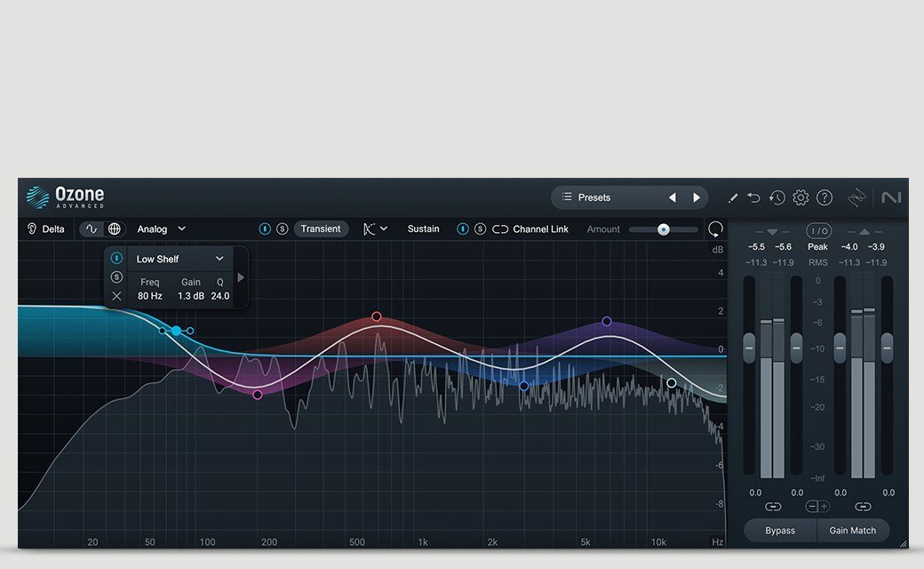
Task: Open settings via the gear icon
Action: (801, 197)
